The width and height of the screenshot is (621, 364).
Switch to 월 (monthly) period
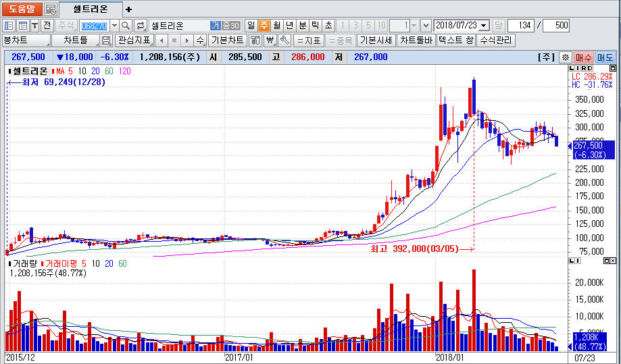pos(276,26)
